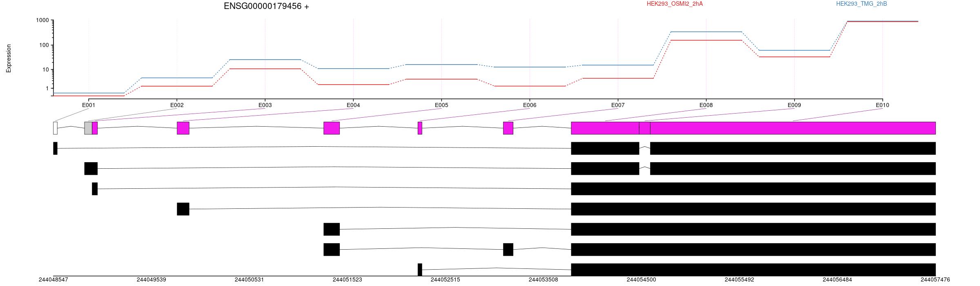Click the red expression line above E003
980x286 pixels.
[265, 69]
